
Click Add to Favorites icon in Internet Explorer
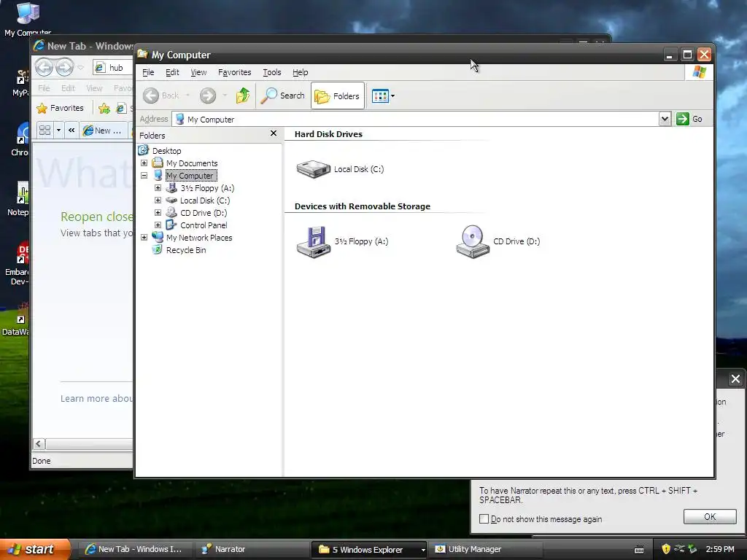[x=104, y=109]
